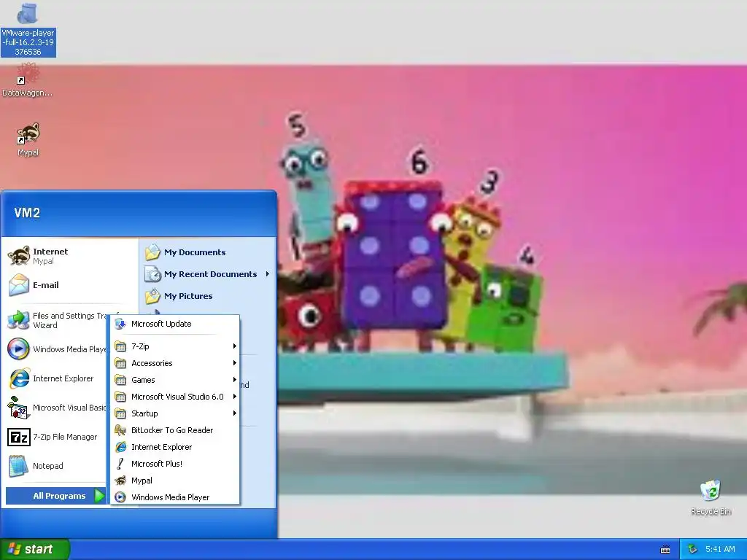
Task: Expand My Recent Documents submenu arrow
Action: [267, 274]
